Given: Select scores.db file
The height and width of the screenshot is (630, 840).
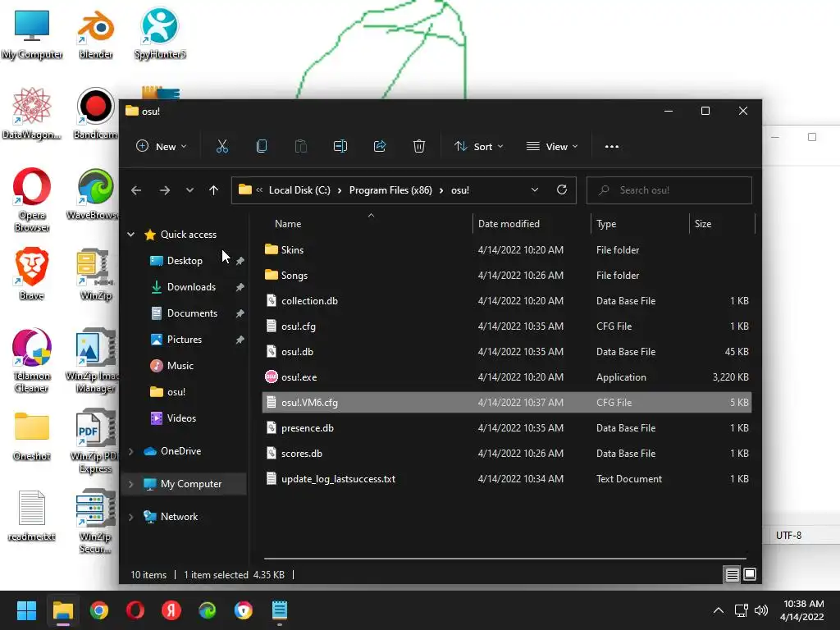Looking at the screenshot, I should [506, 453].
